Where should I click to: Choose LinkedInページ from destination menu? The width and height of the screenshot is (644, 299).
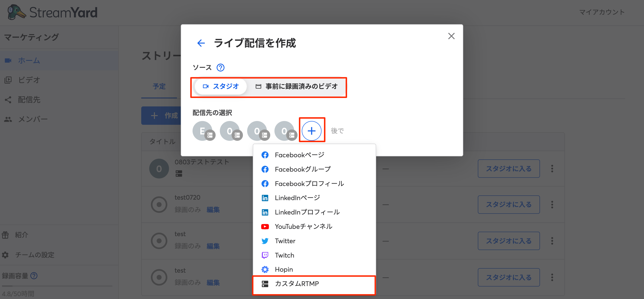point(314,198)
